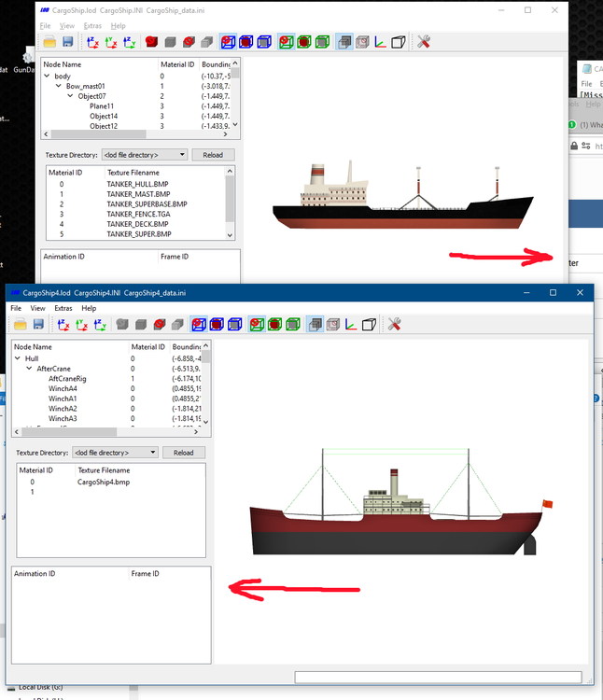603x700 pixels.
Task: Click the wrench settings icon in CargoShip4 toolbar
Action: [x=394, y=324]
